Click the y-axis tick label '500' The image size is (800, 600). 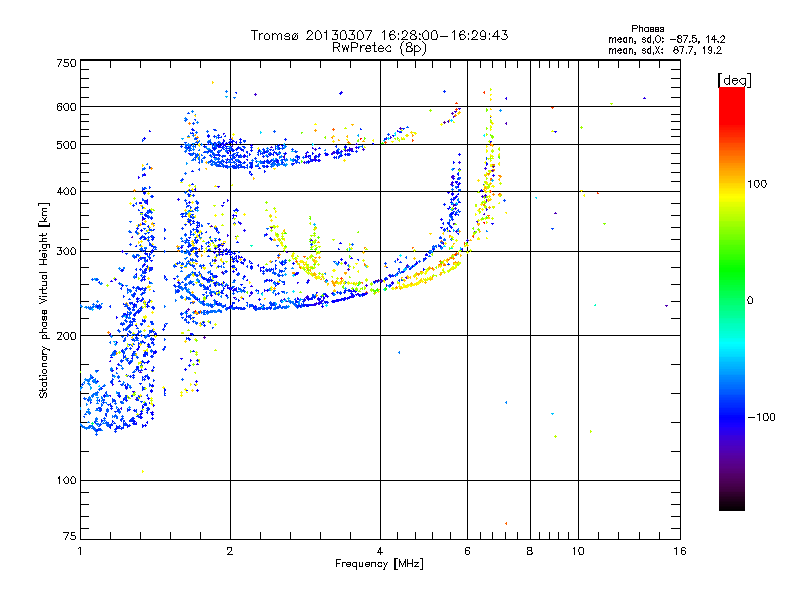(66, 145)
